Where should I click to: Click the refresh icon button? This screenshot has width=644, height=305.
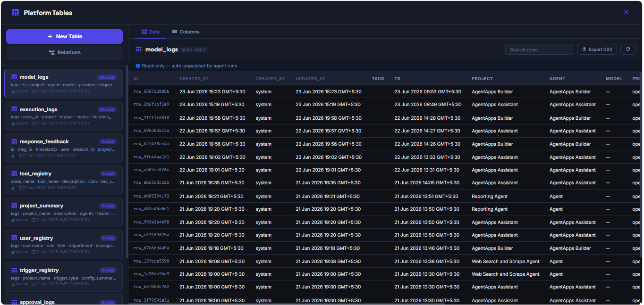point(627,49)
